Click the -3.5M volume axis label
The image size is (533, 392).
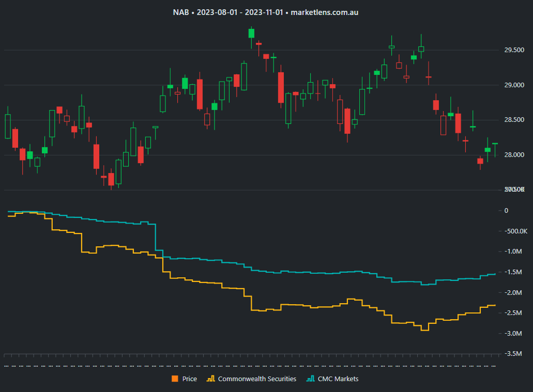click(513, 354)
